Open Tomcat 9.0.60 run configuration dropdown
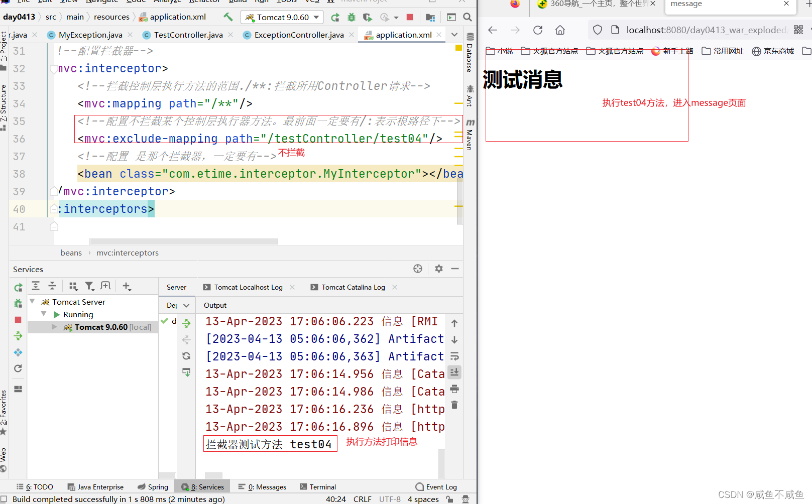812x504 pixels. pyautogui.click(x=283, y=18)
